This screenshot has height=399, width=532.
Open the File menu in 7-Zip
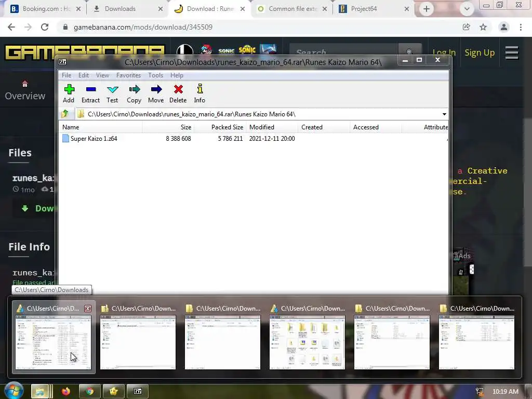[x=66, y=75]
